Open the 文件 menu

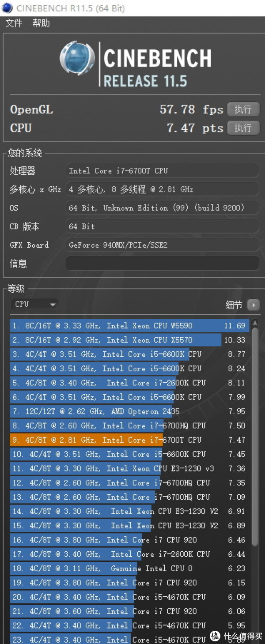14,23
